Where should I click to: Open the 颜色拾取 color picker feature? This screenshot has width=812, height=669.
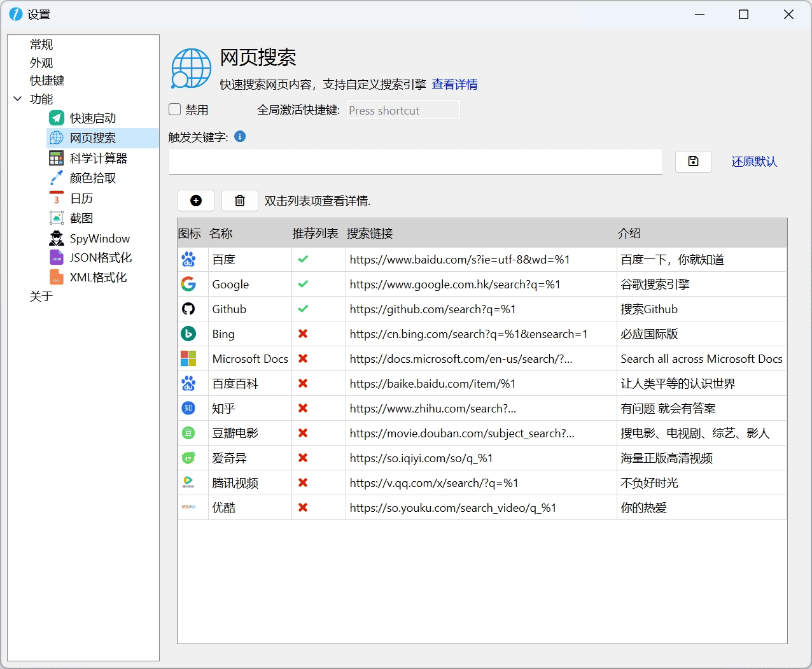coord(93,178)
